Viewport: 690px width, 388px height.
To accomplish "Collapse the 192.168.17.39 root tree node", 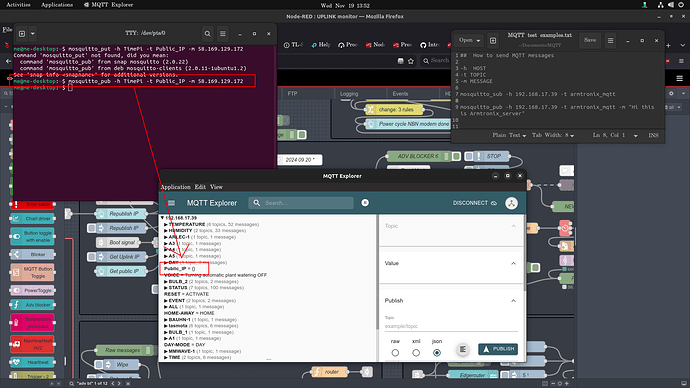I will point(162,218).
